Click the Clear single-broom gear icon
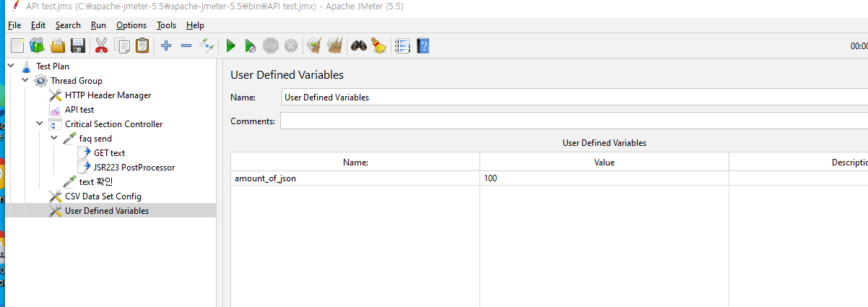This screenshot has height=307, width=868. (314, 46)
